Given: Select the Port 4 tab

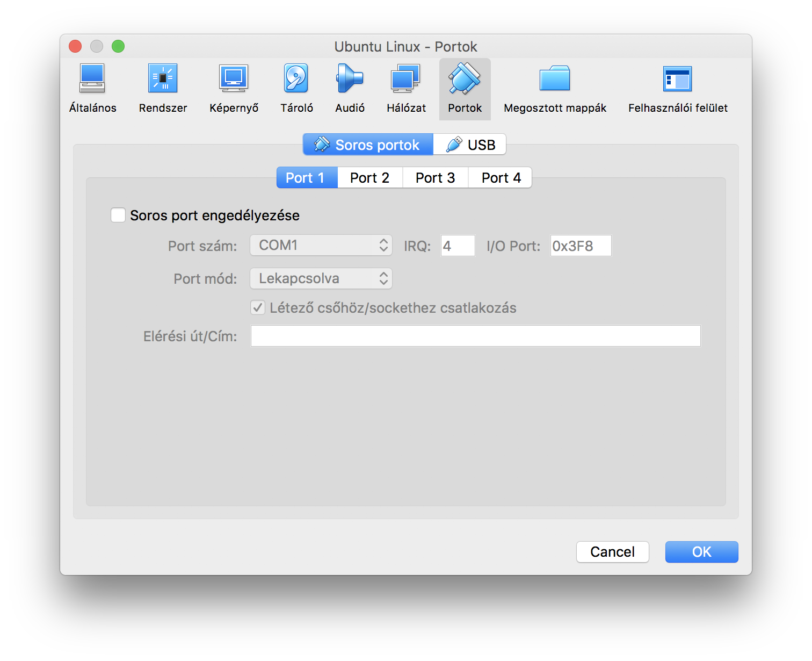Looking at the screenshot, I should click(501, 177).
